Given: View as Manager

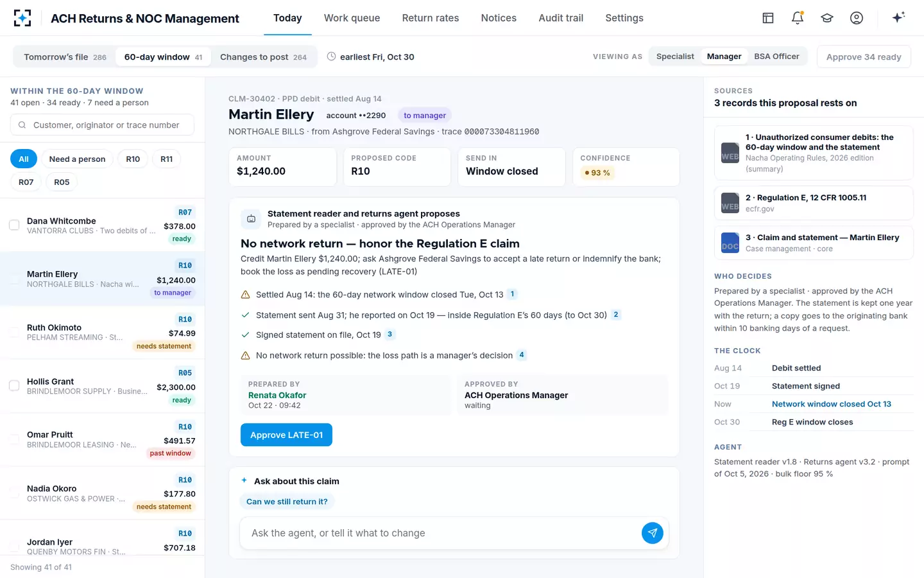Looking at the screenshot, I should click(724, 57).
